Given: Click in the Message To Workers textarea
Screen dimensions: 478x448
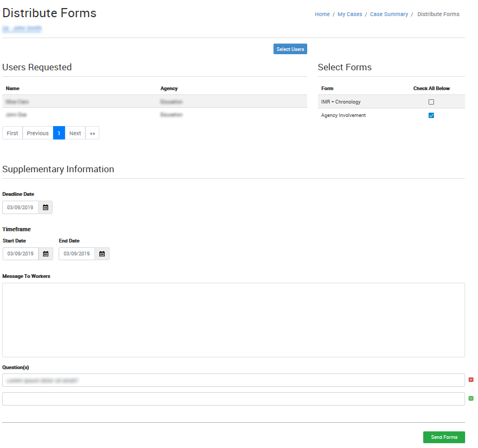Looking at the screenshot, I should point(234,320).
